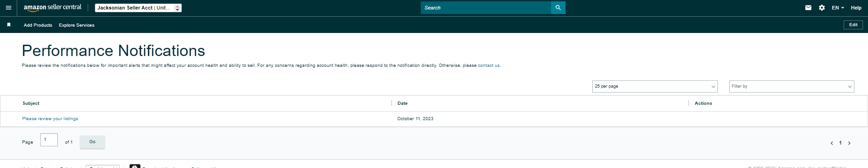Click the 'contact us' link
868x168 pixels.
(489, 65)
